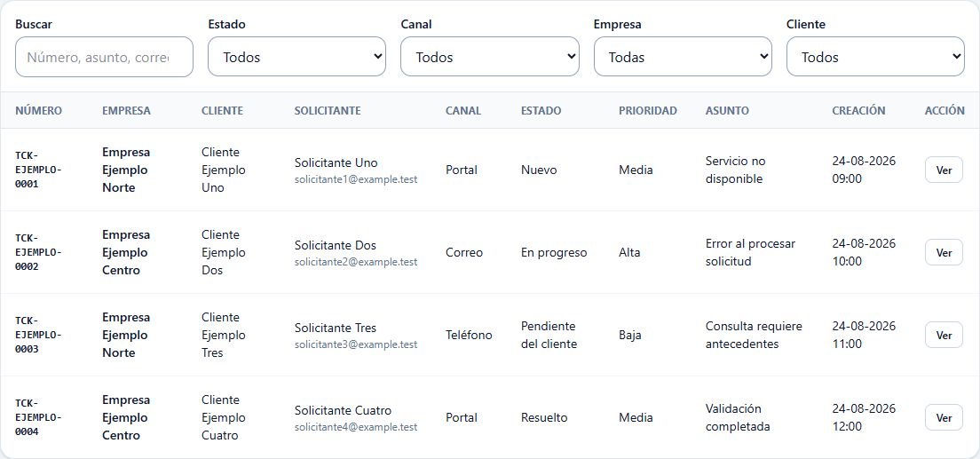Select ticket number TCK-EJEMPLO-0001
This screenshot has height=459, width=980.
coord(39,170)
